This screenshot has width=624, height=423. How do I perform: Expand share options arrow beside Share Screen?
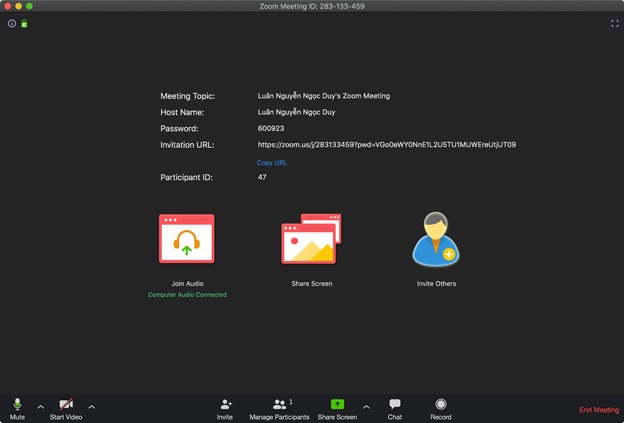[x=366, y=407]
